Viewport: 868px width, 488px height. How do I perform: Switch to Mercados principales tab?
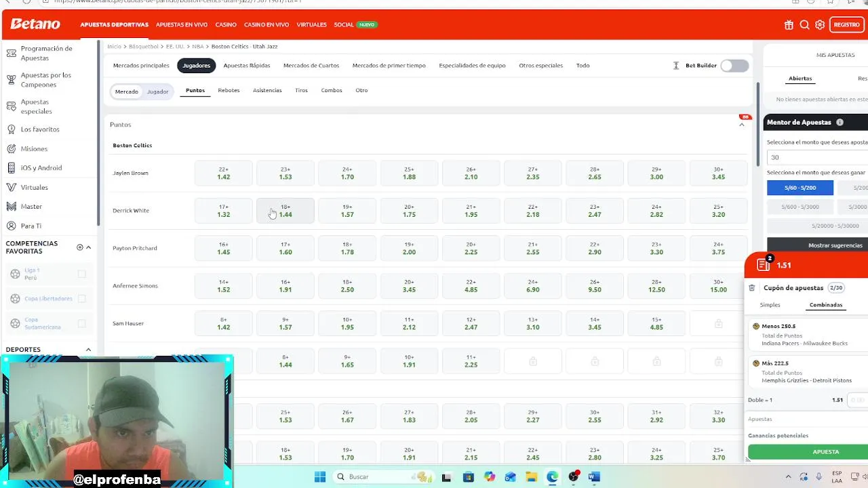[x=141, y=66]
